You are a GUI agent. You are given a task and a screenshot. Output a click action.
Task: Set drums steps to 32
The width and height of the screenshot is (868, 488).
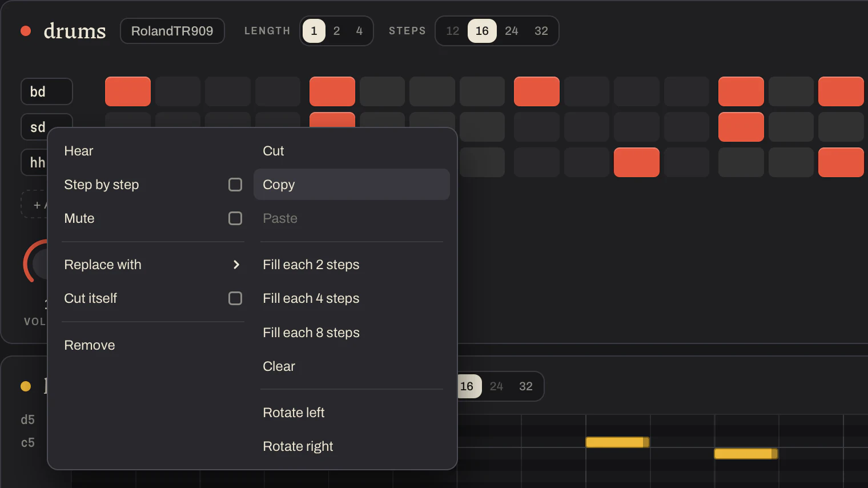pos(541,31)
